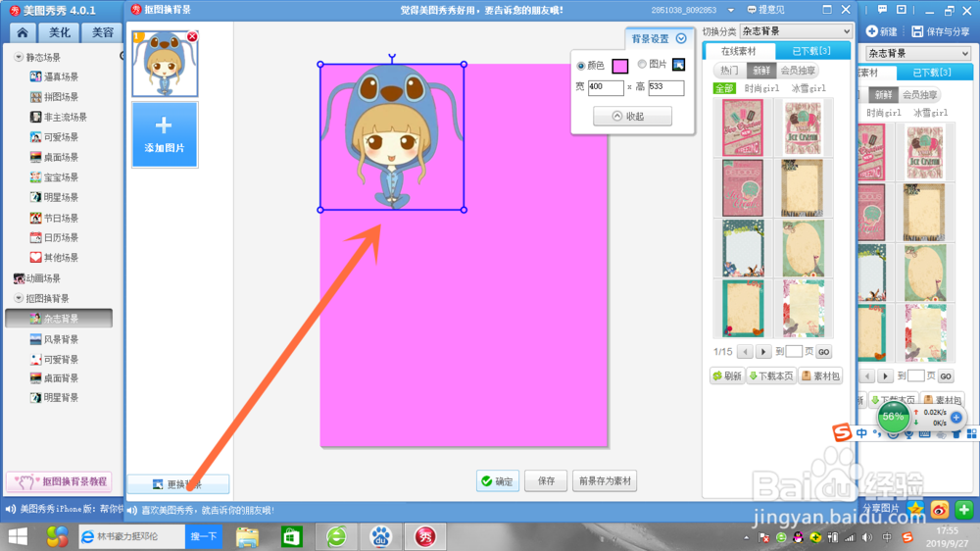Click the background height field 533

[x=665, y=87]
